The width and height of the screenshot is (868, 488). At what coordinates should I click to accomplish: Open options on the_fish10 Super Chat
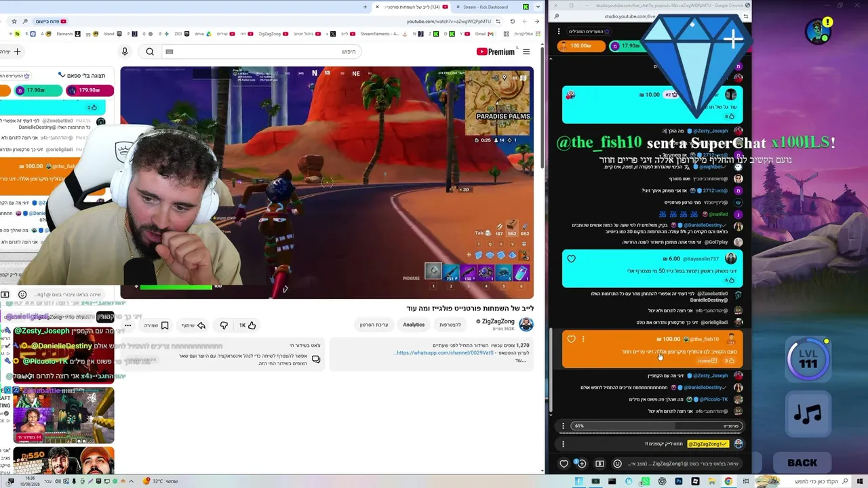[x=583, y=339]
